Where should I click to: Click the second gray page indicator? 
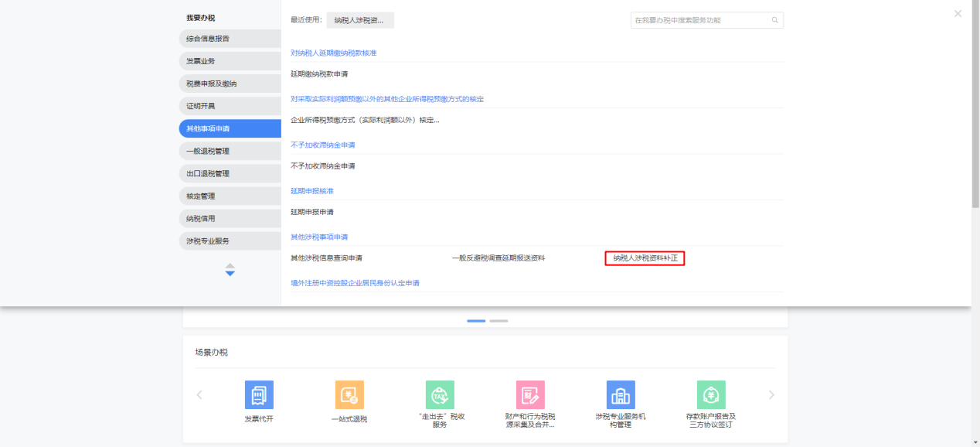pos(499,320)
